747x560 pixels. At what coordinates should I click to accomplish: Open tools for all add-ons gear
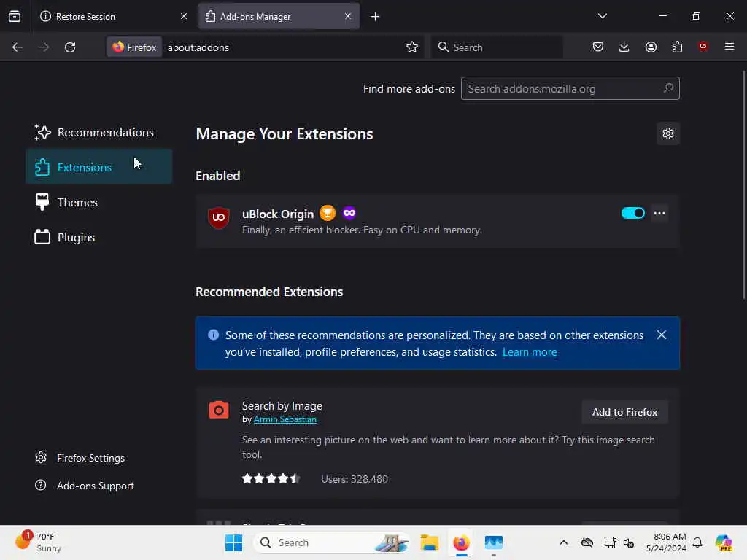point(668,133)
